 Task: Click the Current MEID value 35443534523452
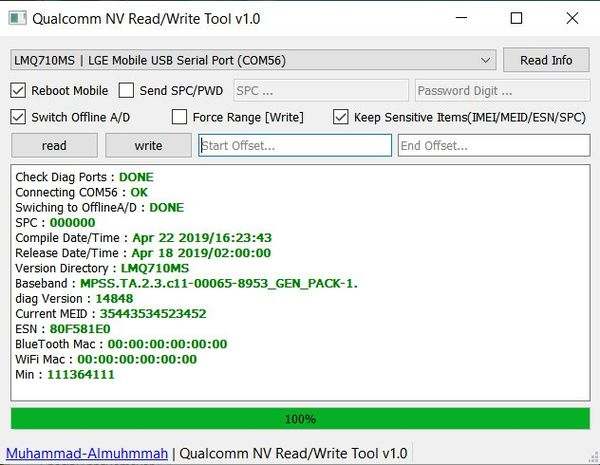(153, 314)
